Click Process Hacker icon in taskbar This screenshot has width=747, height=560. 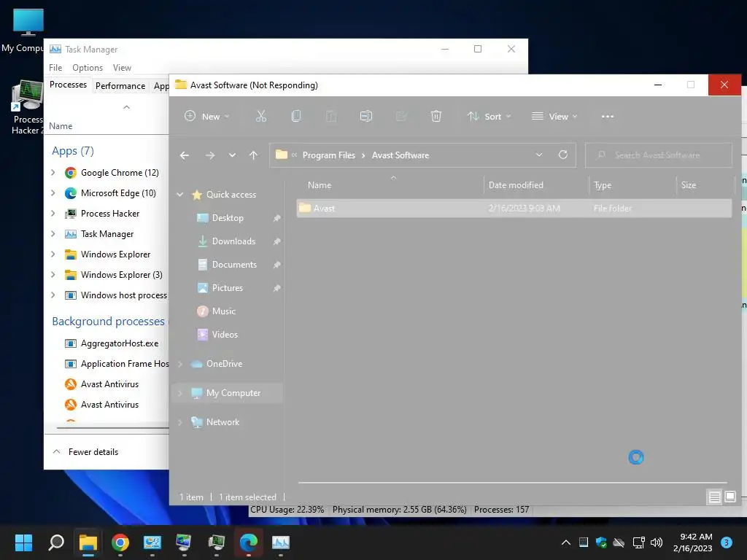point(216,542)
